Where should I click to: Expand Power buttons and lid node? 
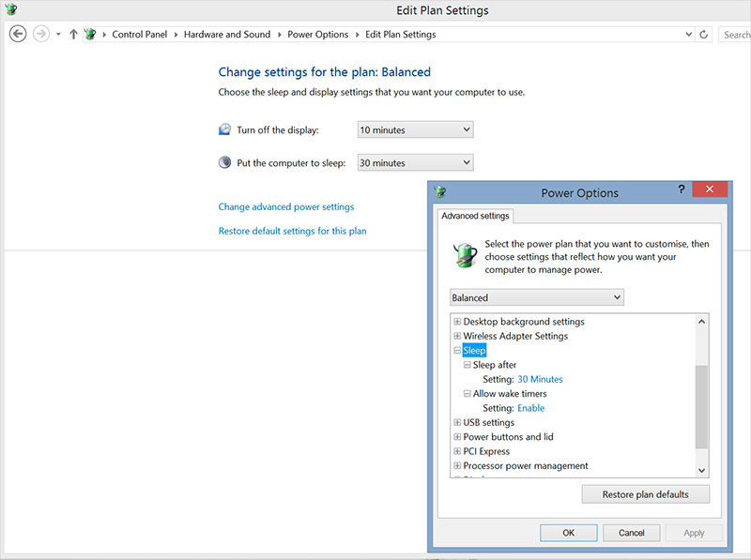457,436
